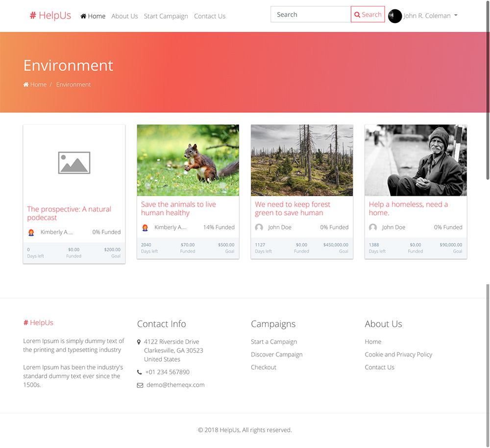Click the 1388 days left value

(x=374, y=245)
